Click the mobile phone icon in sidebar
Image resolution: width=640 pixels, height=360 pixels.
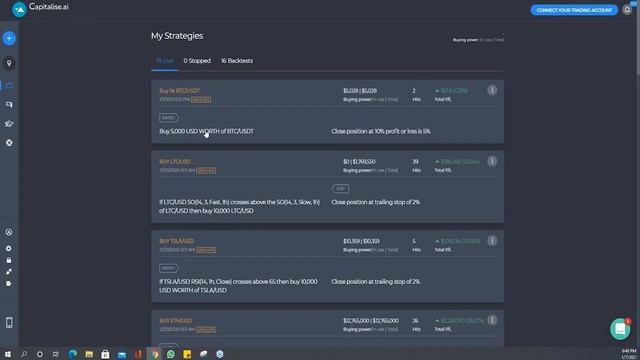click(x=9, y=322)
